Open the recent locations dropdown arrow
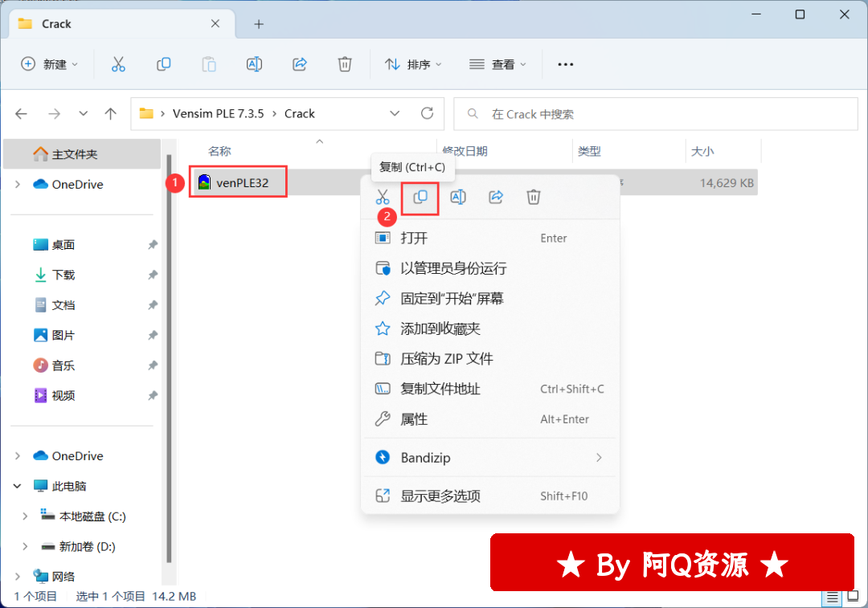Image resolution: width=868 pixels, height=608 pixels. tap(83, 114)
